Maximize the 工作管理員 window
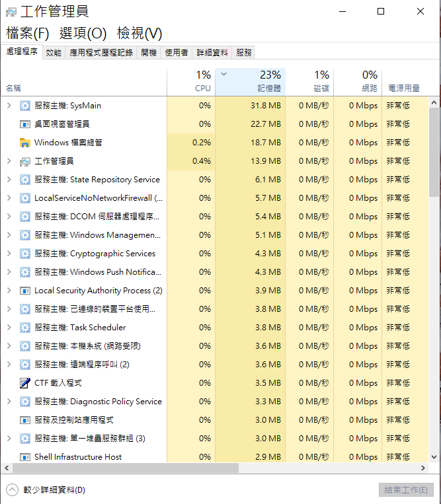Image resolution: width=441 pixels, height=504 pixels. pyautogui.click(x=381, y=12)
